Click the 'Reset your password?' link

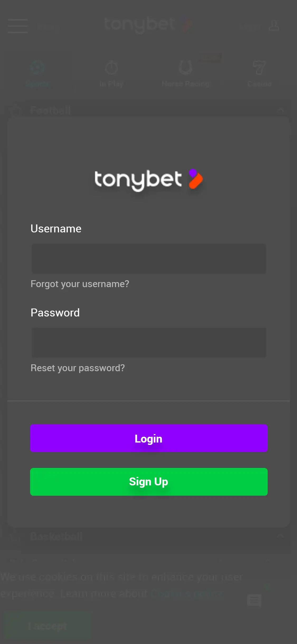click(x=78, y=368)
